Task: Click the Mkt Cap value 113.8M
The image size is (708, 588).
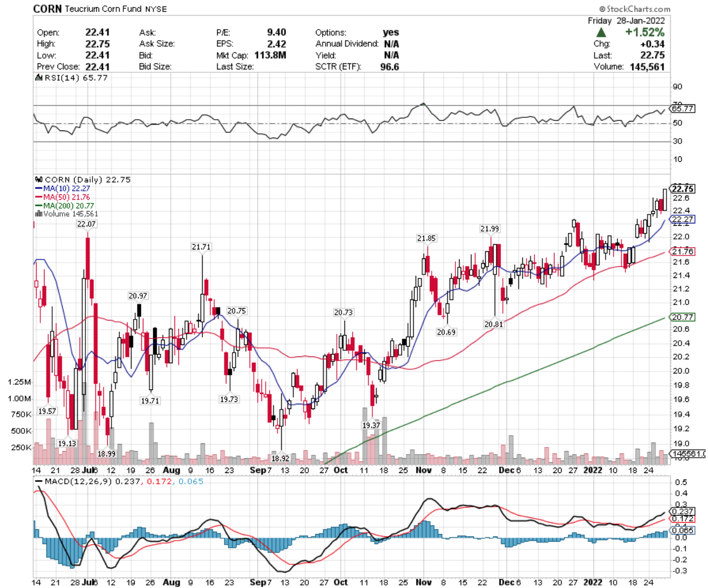Action: click(270, 55)
